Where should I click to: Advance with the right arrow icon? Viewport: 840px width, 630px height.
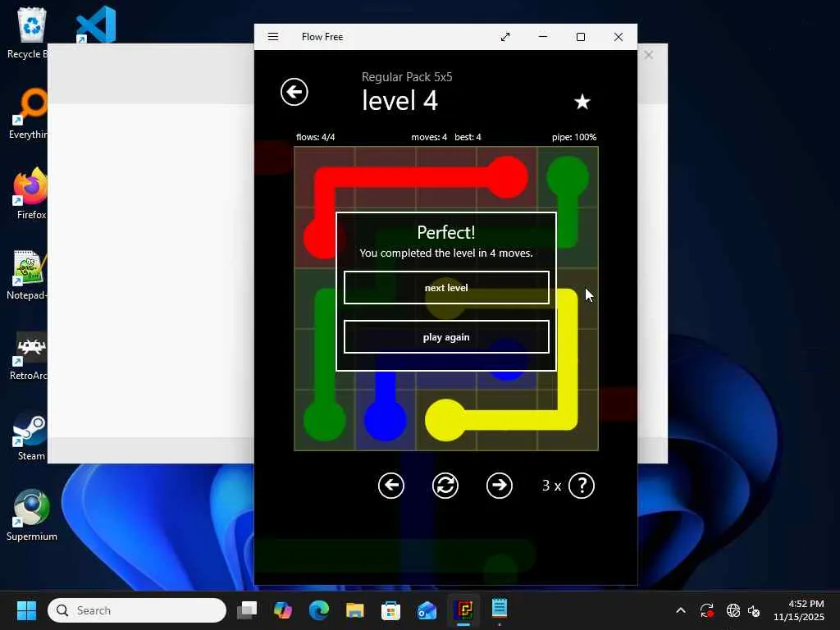[500, 486]
